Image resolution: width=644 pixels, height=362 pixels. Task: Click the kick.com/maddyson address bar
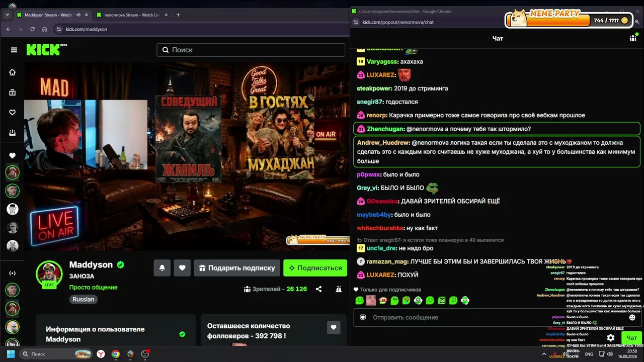click(x=201, y=29)
